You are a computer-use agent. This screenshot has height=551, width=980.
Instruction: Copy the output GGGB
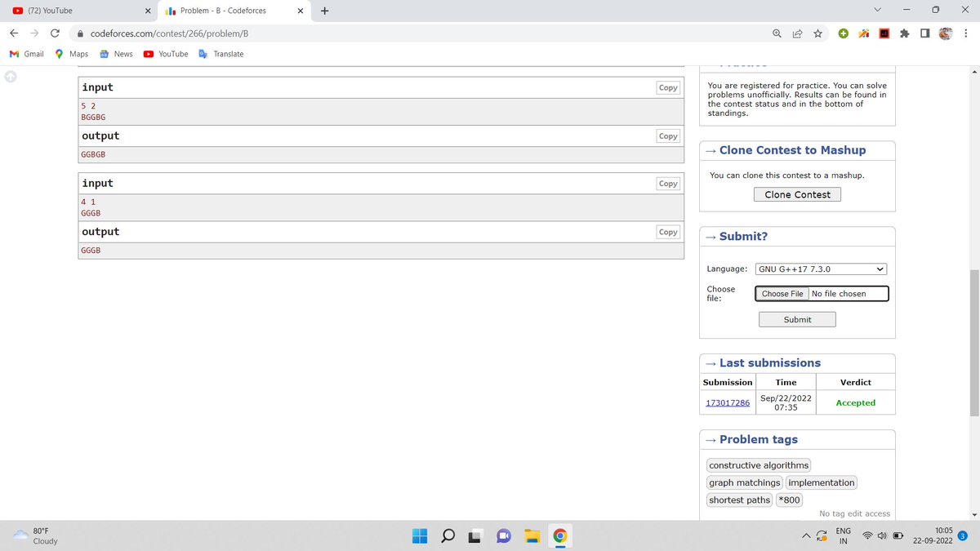tap(668, 232)
